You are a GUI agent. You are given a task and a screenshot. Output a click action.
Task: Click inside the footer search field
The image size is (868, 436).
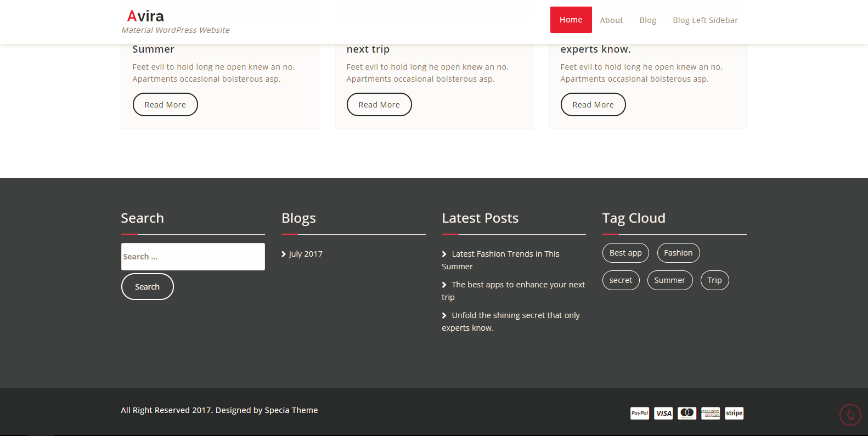(x=193, y=257)
